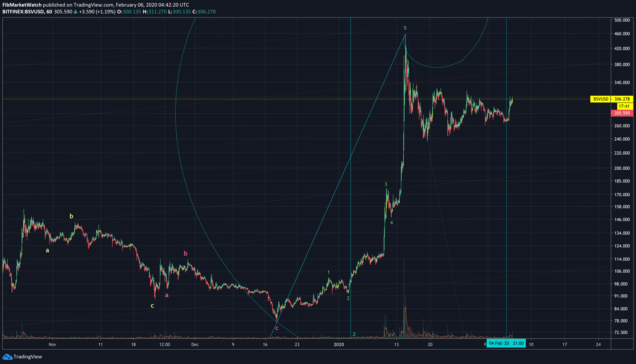Click the 420.000 price axis level
Viewport: 636px width, 364px height.
click(622, 48)
